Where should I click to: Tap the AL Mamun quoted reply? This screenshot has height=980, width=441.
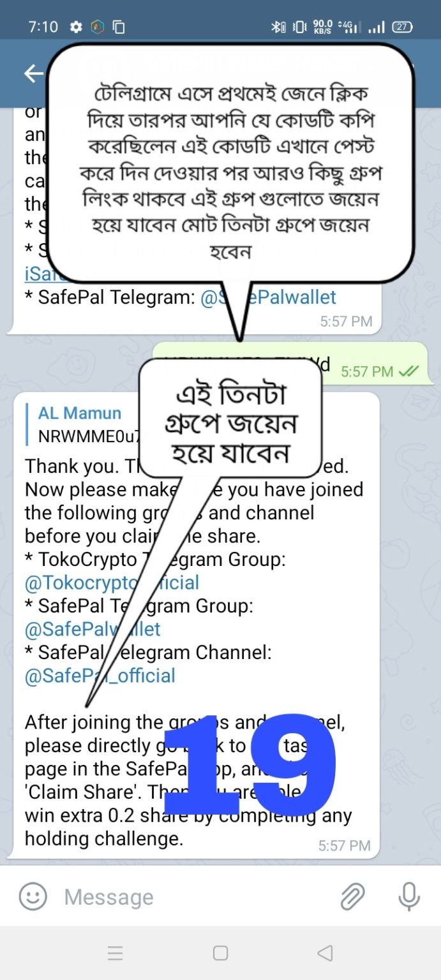(83, 424)
